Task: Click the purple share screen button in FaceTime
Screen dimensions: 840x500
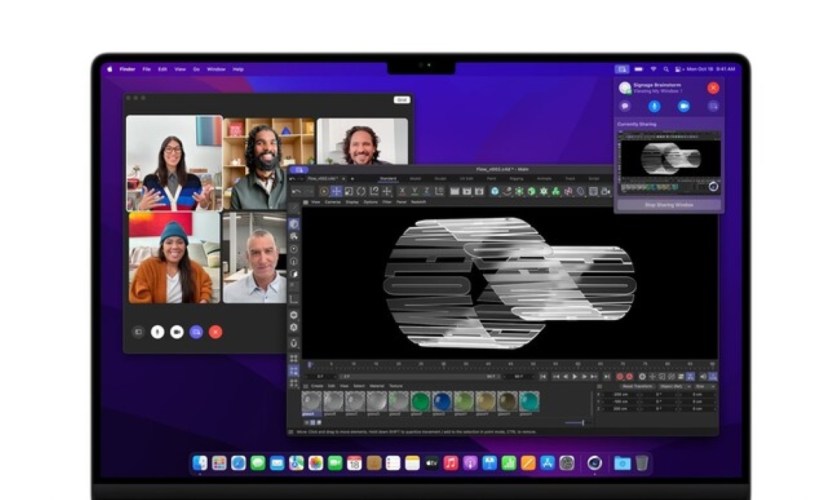Action: pos(196,332)
